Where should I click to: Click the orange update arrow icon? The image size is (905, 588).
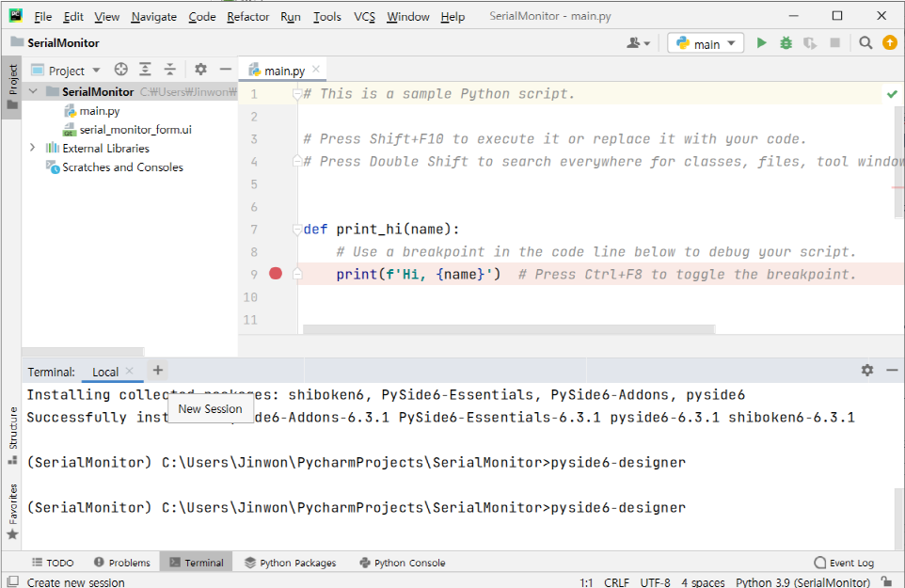pos(890,42)
